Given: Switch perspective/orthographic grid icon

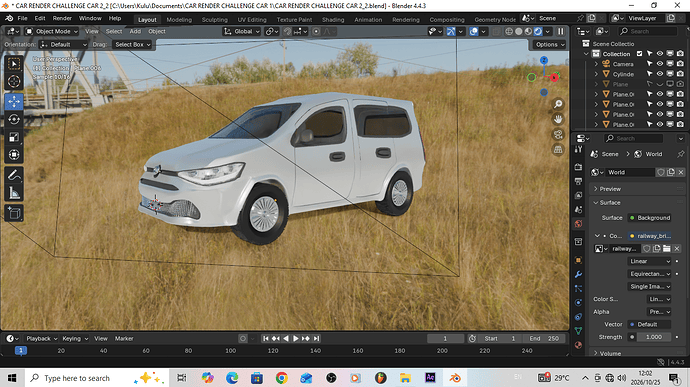Looking at the screenshot, I should 558,150.
